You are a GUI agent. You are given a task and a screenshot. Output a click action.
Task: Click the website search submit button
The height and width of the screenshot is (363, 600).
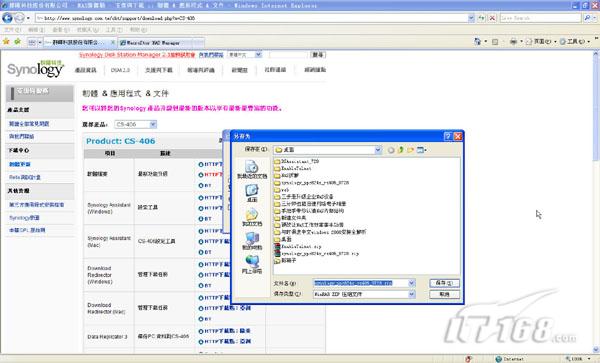318,55
